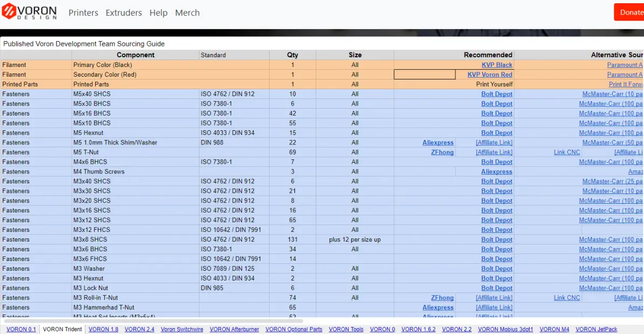Switch to the VORON Afterburner sheet tab
Screen dimensions: 644x334
pyautogui.click(x=234, y=329)
